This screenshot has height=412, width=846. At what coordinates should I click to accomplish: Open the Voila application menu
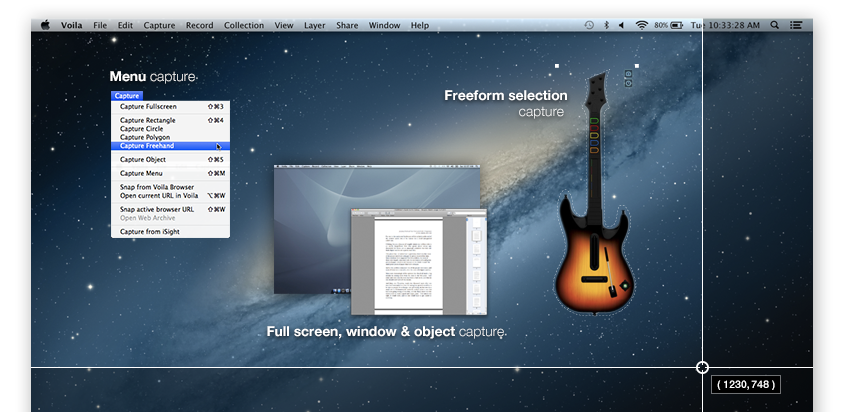tap(71, 25)
